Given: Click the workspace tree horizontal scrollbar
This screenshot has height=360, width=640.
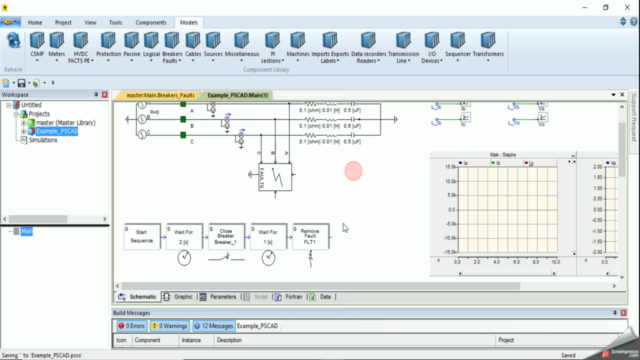Looking at the screenshot, I should [38, 219].
